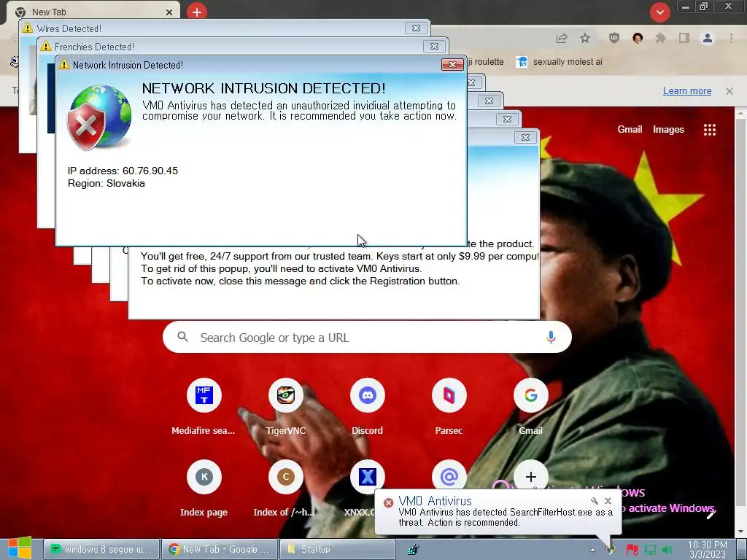Screen dimensions: 747x560
Task: Open the Extensions puzzle-piece menu
Action: coord(661,39)
